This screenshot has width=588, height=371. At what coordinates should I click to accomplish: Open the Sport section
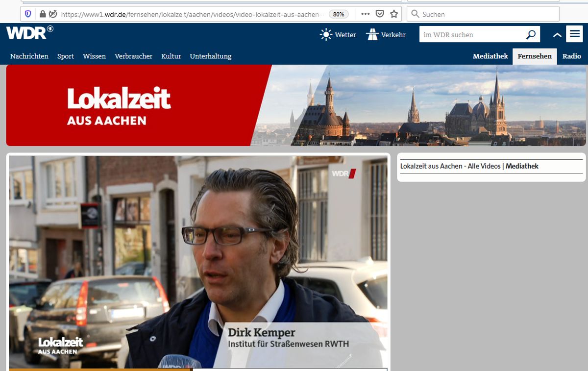[66, 56]
